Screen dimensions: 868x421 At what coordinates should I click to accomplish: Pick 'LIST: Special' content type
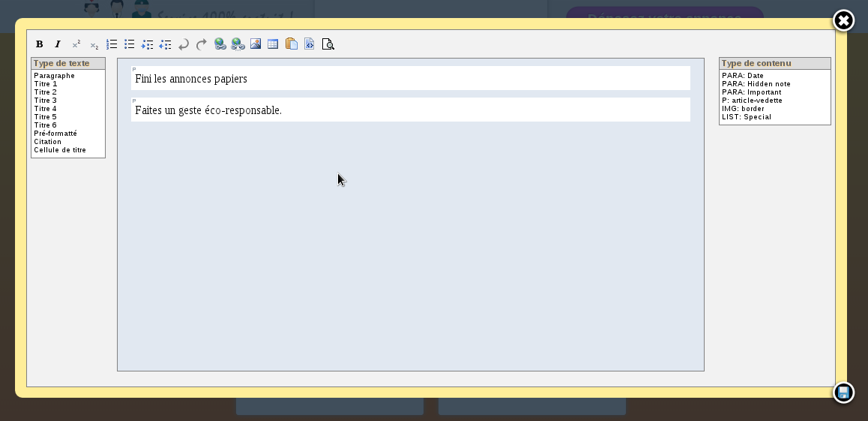(x=747, y=117)
